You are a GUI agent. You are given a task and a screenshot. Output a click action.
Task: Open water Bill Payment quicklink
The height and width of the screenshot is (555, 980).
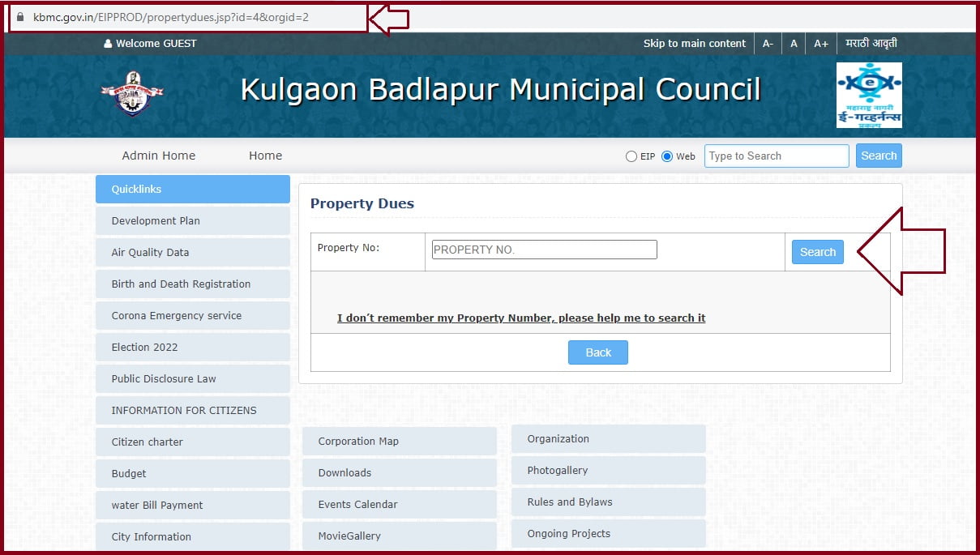193,505
